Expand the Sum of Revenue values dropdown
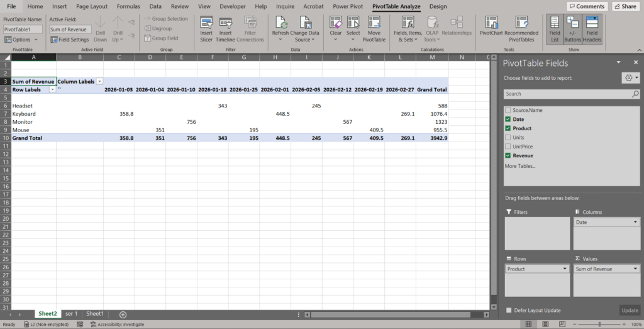This screenshot has width=644, height=329. pos(635,269)
